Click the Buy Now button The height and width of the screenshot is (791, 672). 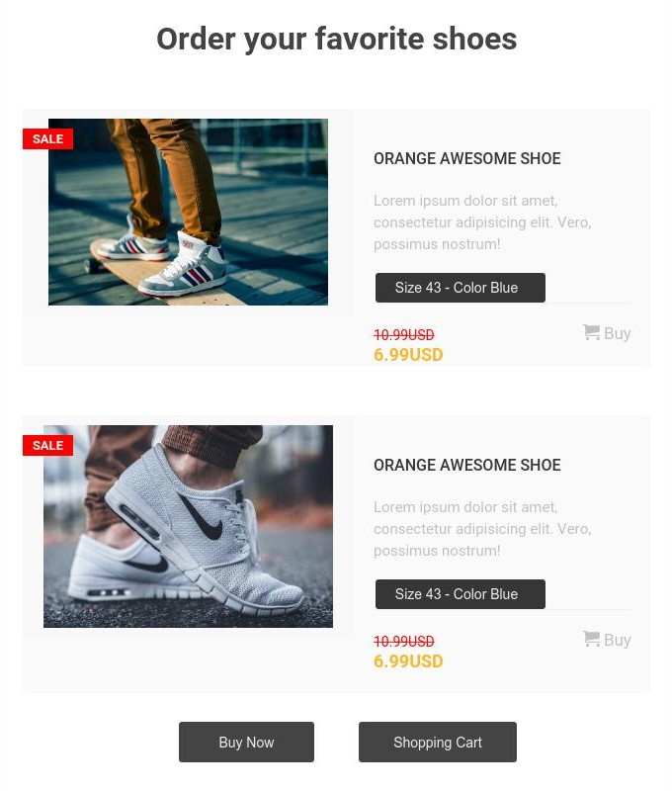[246, 743]
